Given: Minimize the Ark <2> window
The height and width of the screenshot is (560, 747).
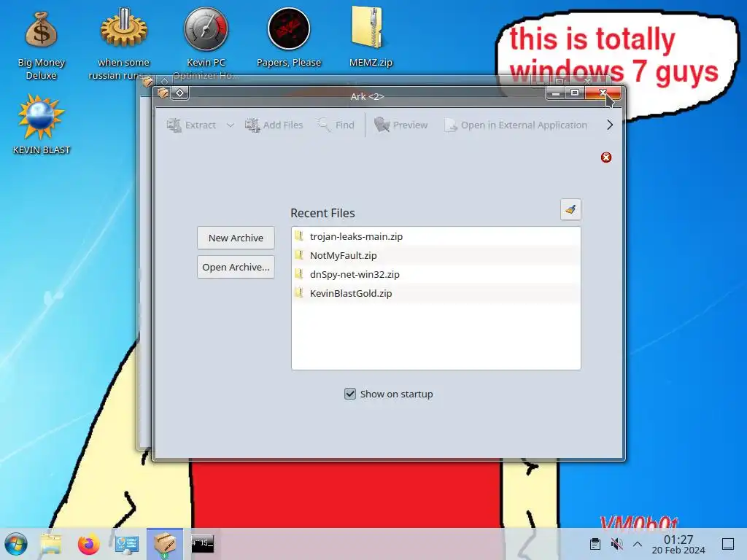Looking at the screenshot, I should [x=555, y=93].
